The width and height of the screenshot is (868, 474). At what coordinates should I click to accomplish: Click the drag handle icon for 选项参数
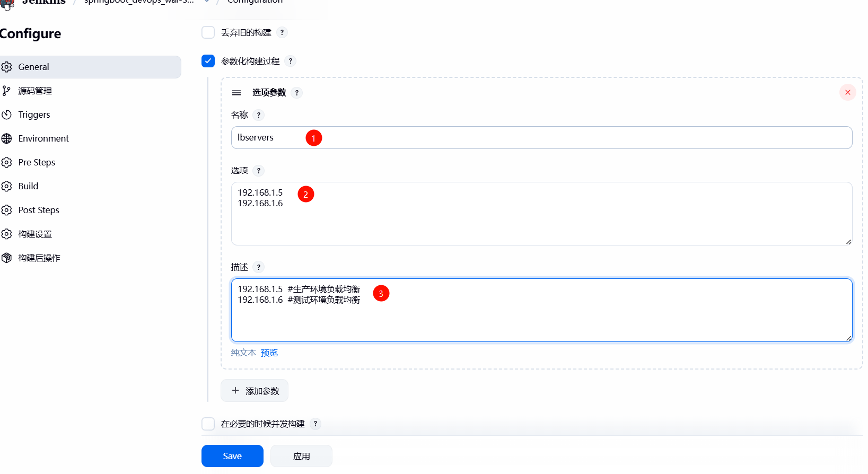pos(236,93)
